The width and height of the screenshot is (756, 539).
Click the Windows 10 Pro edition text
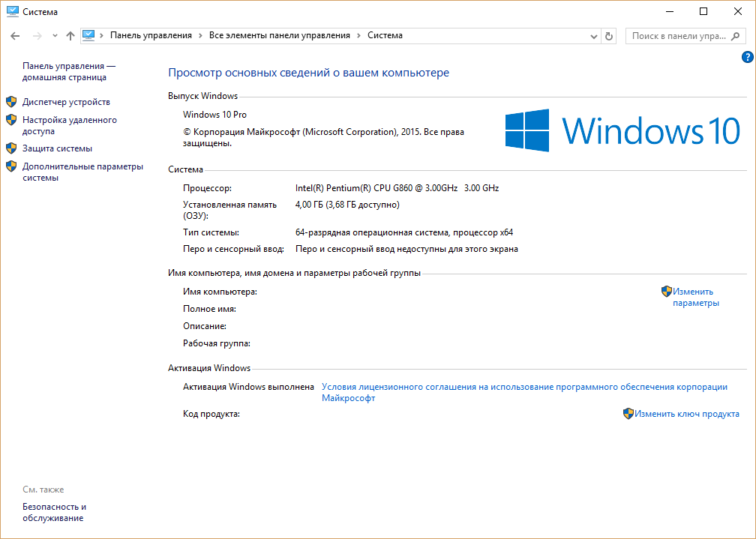[214, 114]
